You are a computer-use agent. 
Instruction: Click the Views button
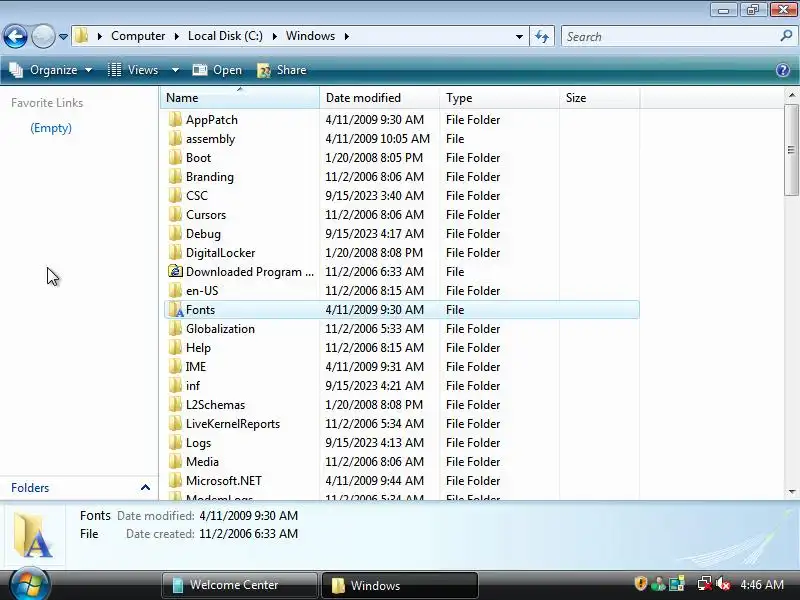pyautogui.click(x=134, y=70)
